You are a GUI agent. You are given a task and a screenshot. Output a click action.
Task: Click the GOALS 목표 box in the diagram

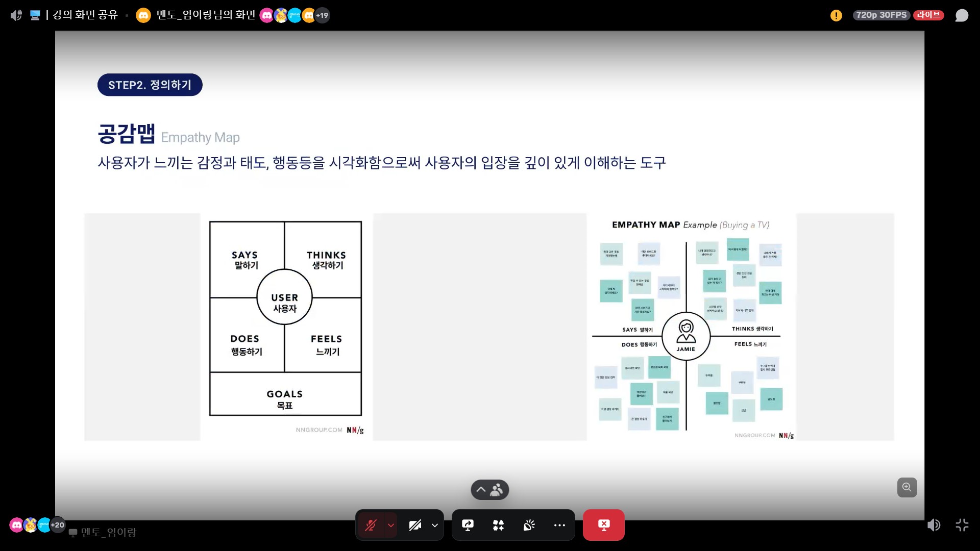[285, 394]
